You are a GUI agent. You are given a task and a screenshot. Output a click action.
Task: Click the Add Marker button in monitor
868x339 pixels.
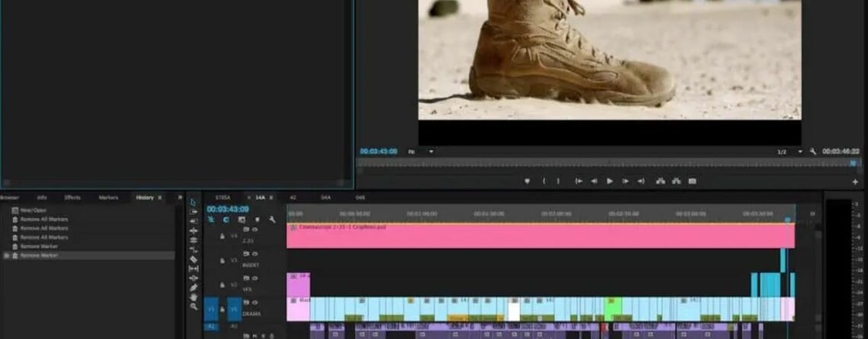526,181
